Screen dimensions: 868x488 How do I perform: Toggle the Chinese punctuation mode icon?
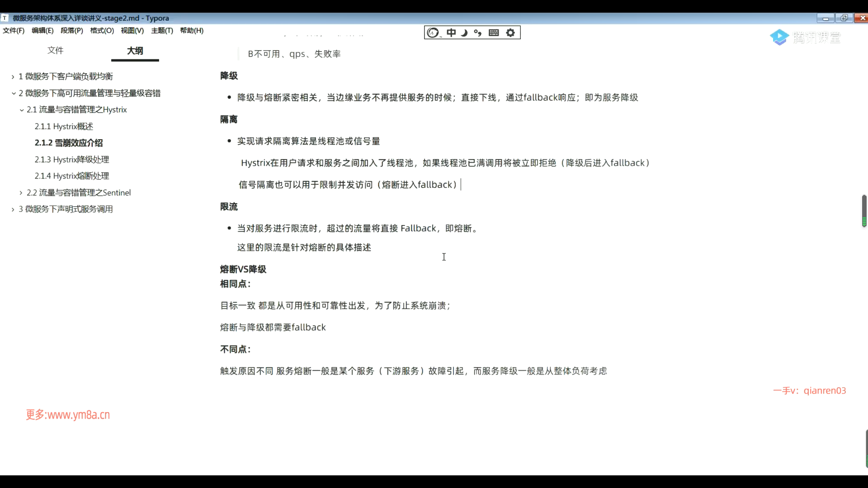tap(478, 33)
